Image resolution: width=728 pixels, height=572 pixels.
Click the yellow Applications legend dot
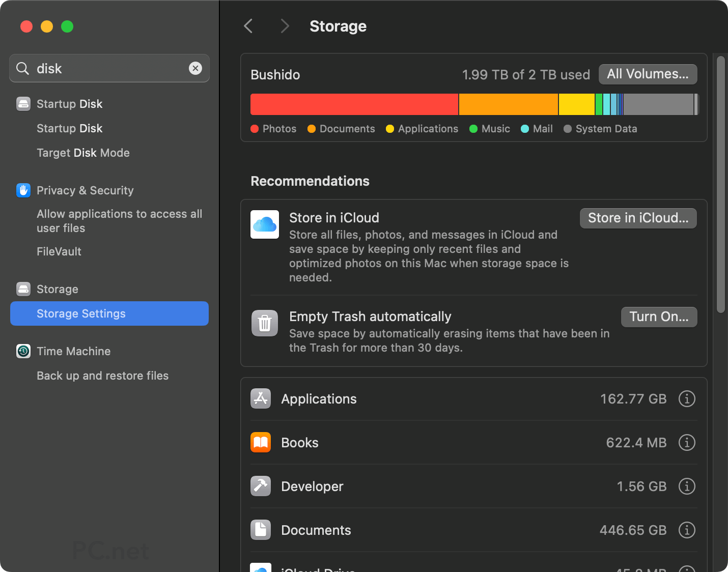click(x=390, y=129)
